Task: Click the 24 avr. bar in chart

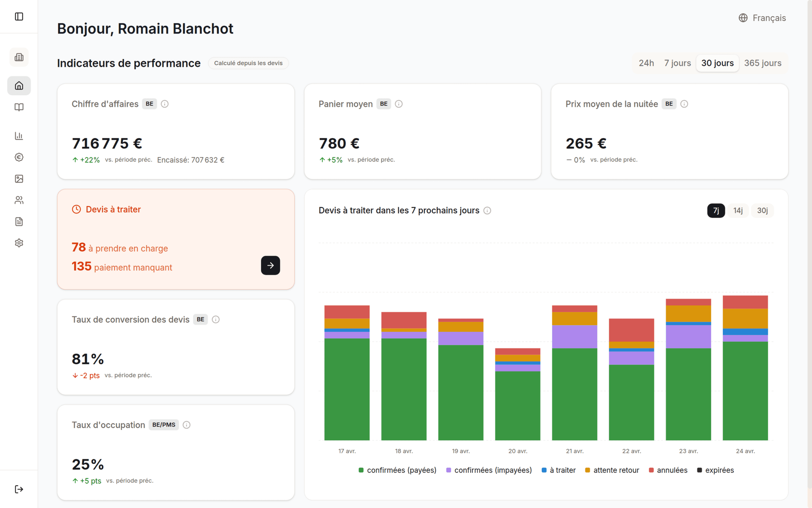Action: point(745,368)
